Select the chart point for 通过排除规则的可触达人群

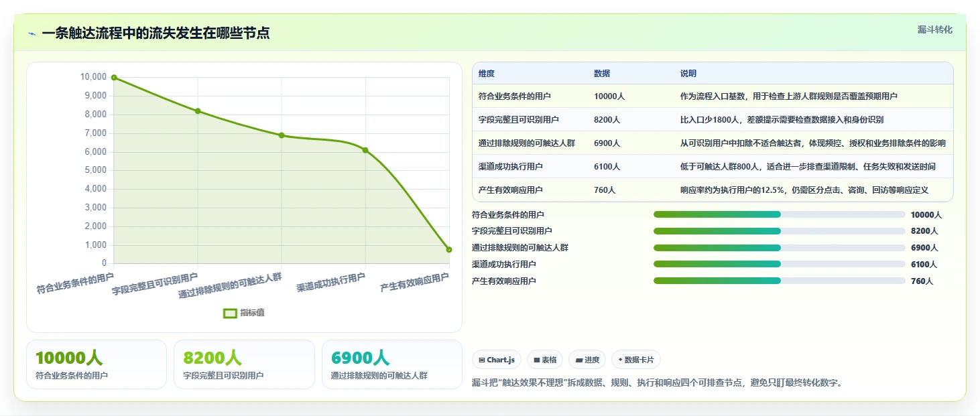282,135
